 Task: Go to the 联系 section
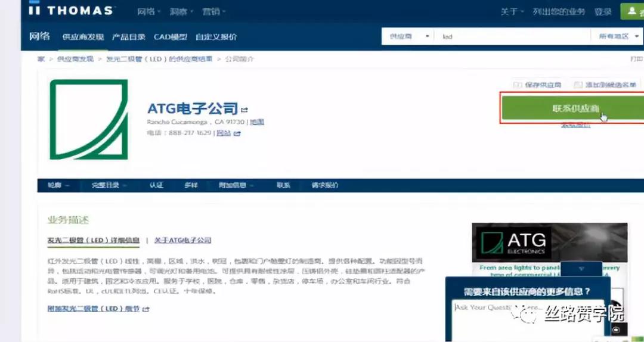(x=283, y=185)
